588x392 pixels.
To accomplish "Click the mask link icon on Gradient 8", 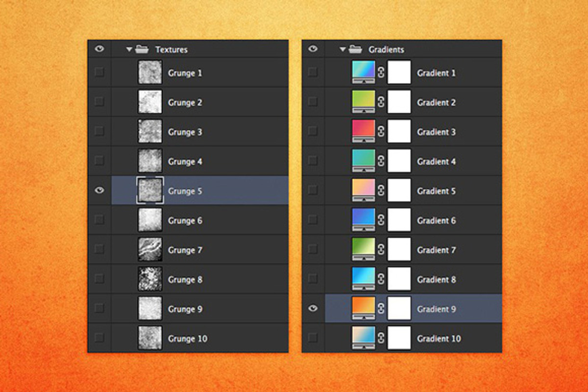I will (381, 279).
